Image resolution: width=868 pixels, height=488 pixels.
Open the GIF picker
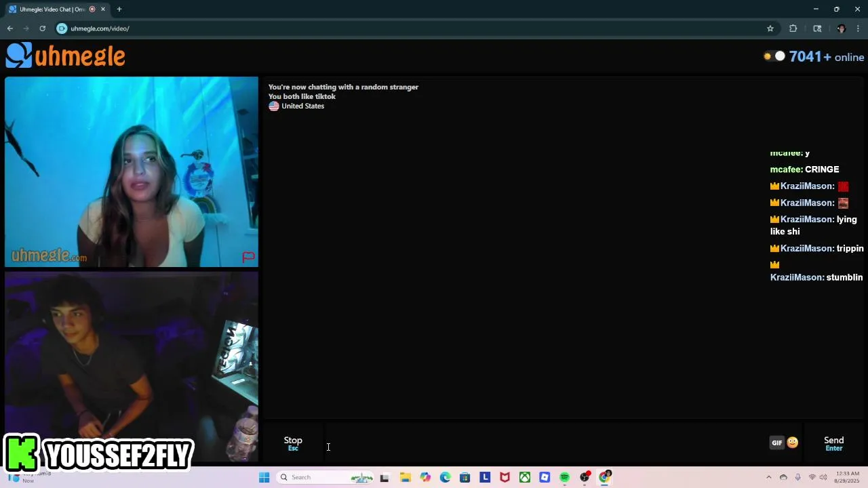(x=777, y=443)
